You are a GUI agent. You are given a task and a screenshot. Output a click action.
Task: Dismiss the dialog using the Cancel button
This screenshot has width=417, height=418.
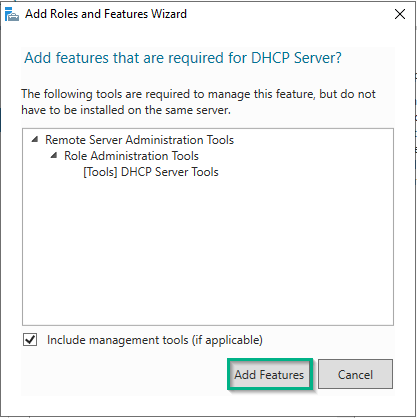tap(355, 374)
